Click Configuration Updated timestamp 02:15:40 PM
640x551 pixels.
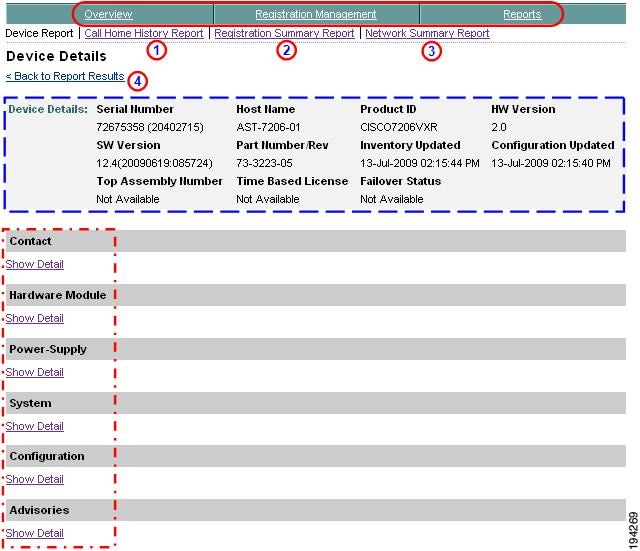pyautogui.click(x=551, y=163)
